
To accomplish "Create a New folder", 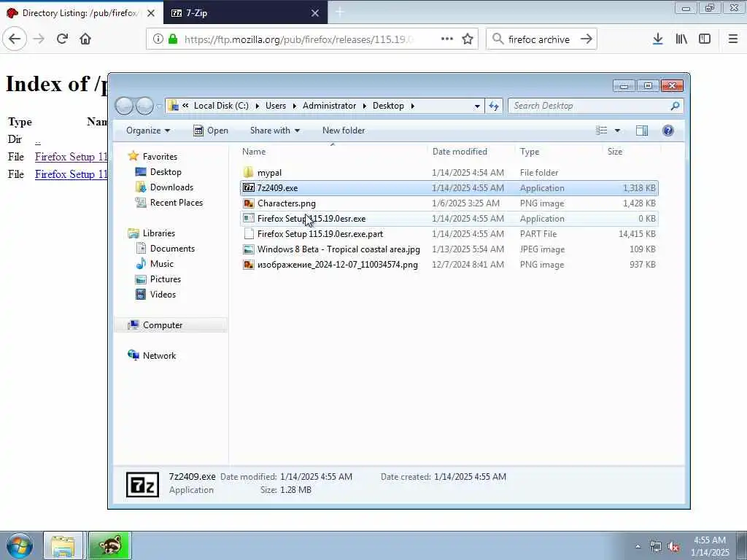I will click(x=344, y=131).
